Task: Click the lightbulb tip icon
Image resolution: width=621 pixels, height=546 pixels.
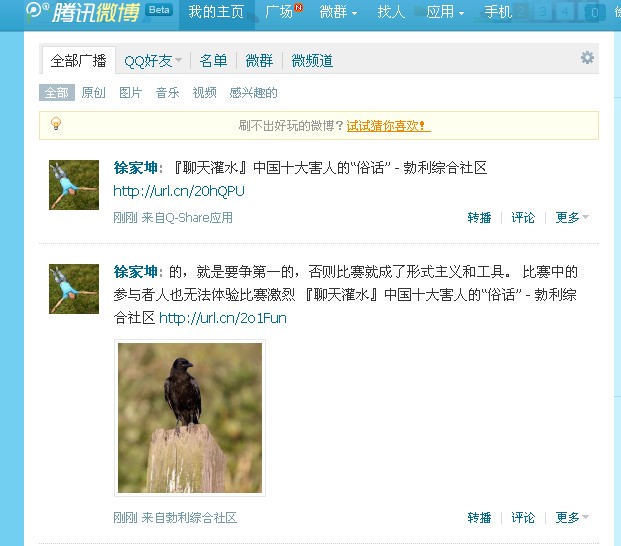Action: point(56,124)
